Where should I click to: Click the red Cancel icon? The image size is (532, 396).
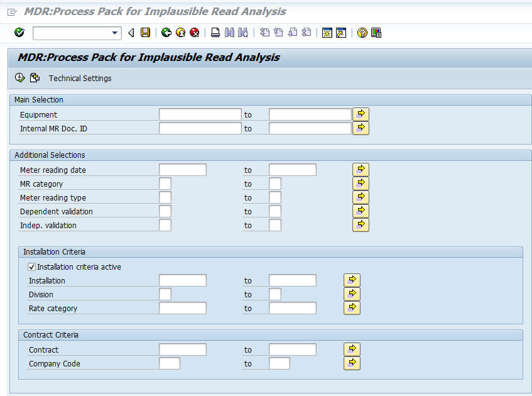pyautogui.click(x=195, y=33)
